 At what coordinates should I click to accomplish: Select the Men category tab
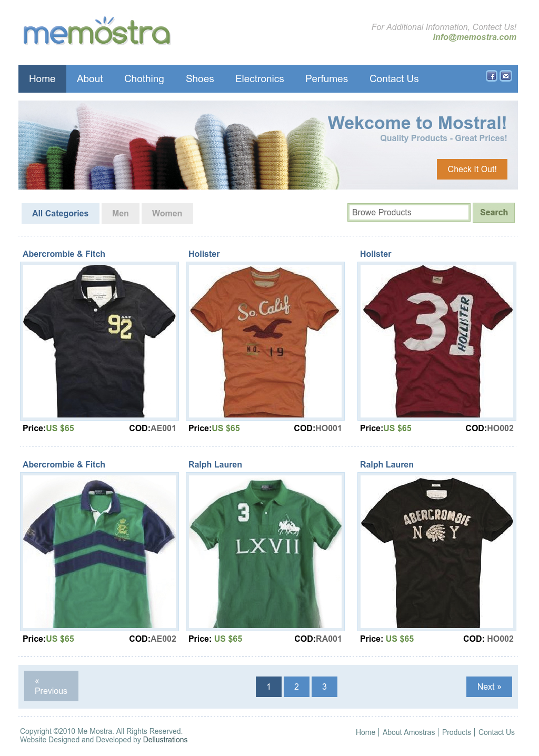tap(121, 213)
